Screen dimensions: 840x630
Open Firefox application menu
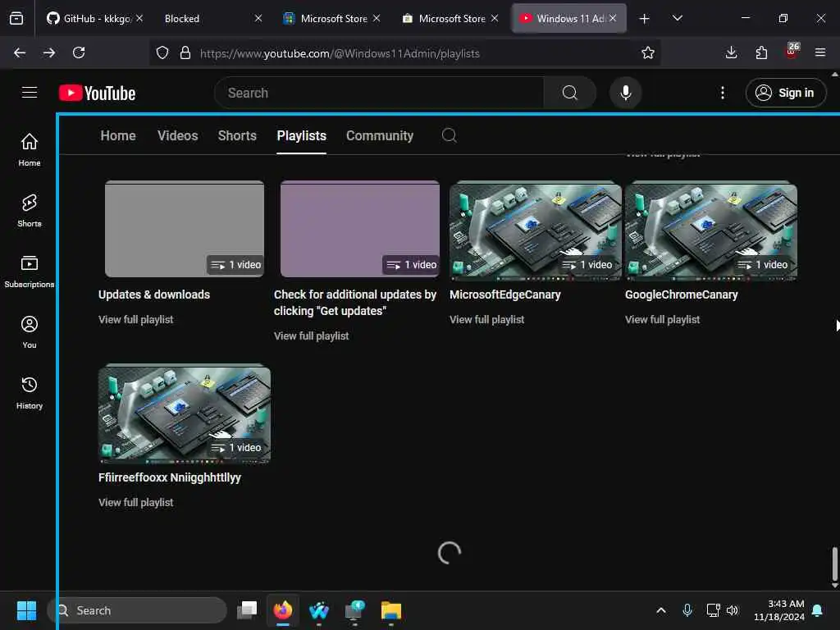click(x=820, y=52)
